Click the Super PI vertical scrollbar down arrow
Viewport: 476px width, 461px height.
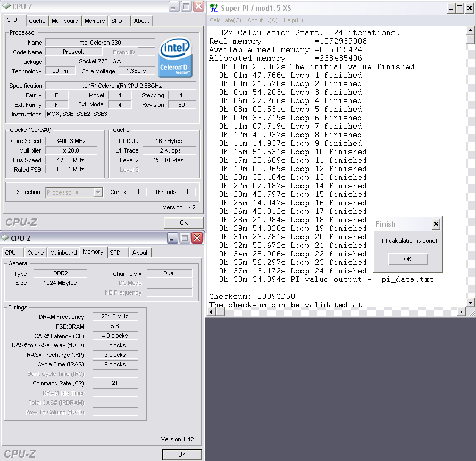point(470,303)
